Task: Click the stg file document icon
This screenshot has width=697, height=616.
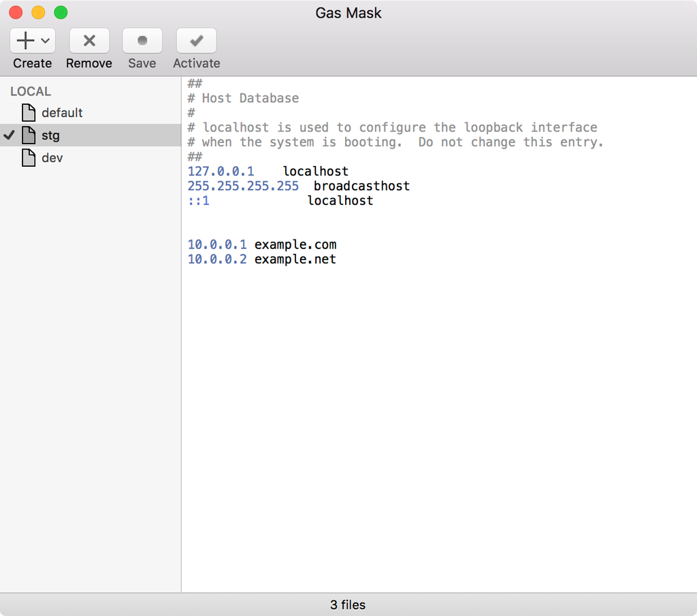Action: click(x=29, y=135)
